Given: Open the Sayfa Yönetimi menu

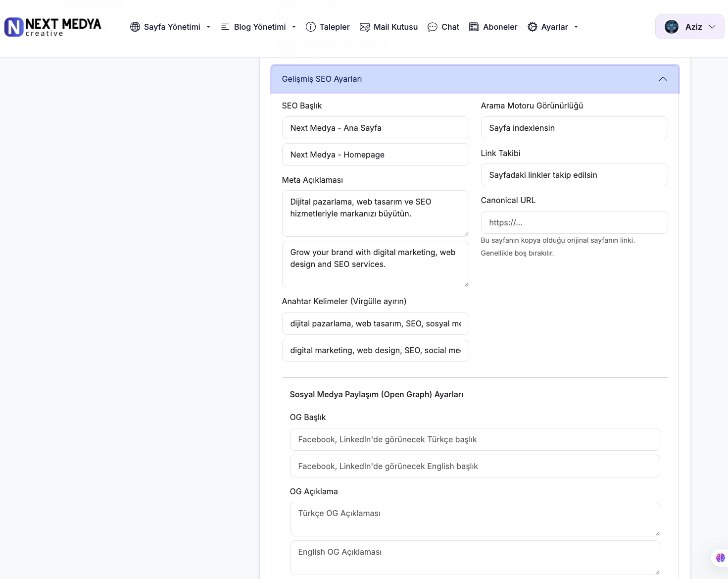Looking at the screenshot, I should click(x=172, y=27).
